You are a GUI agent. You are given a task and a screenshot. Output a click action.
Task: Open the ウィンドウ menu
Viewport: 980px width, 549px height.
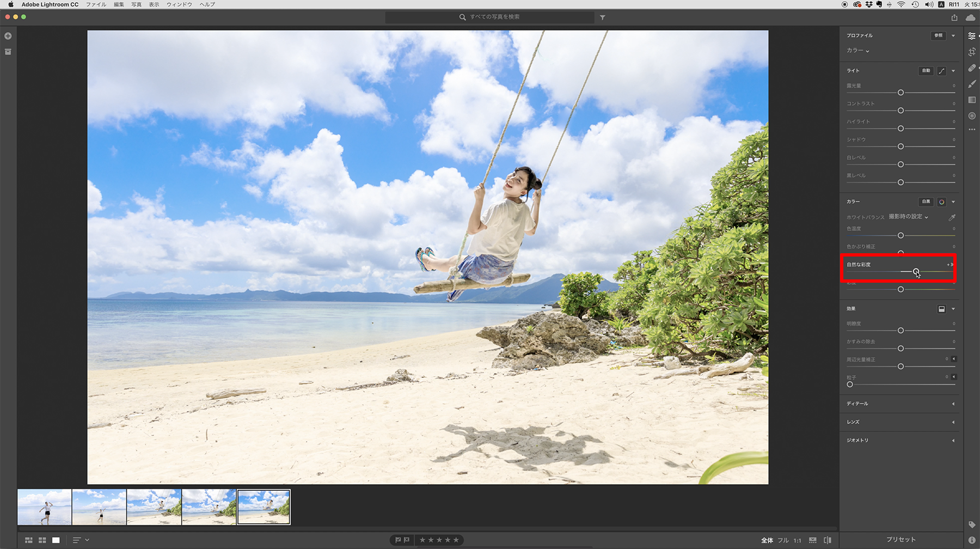pos(179,4)
